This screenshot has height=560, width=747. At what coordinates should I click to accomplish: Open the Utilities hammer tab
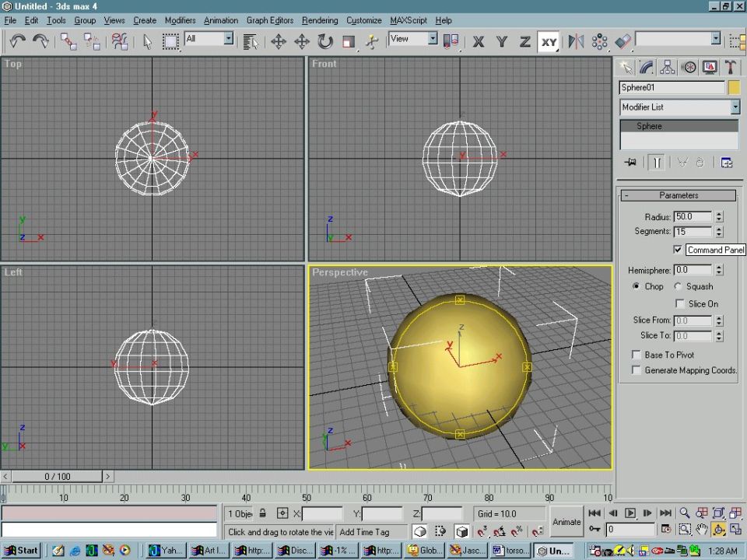[731, 67]
